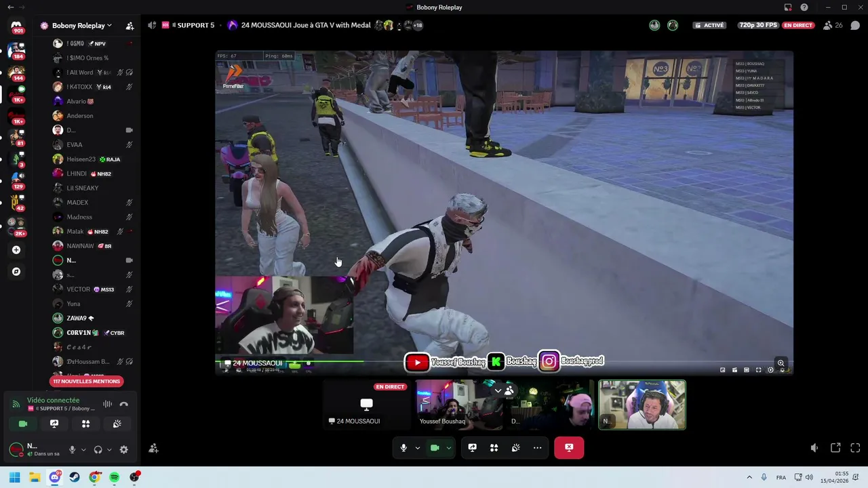Show hidden system tray icons arrow
Image resolution: width=868 pixels, height=488 pixels.
pos(749,477)
